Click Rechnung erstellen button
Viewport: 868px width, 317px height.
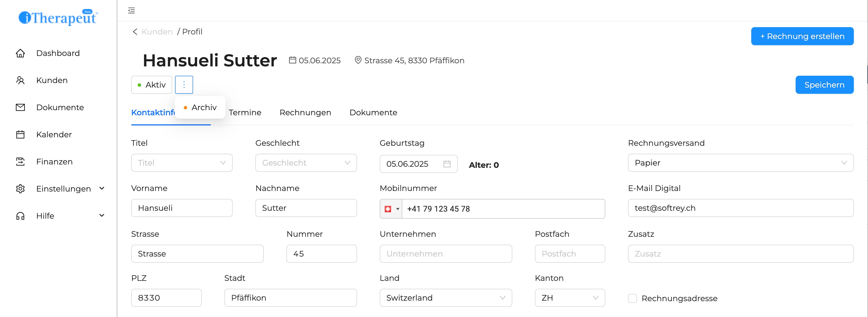pos(802,36)
